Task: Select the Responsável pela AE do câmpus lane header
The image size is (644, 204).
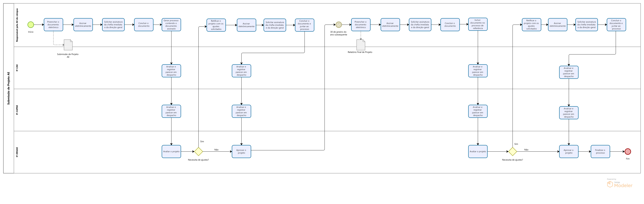Action: [17, 25]
